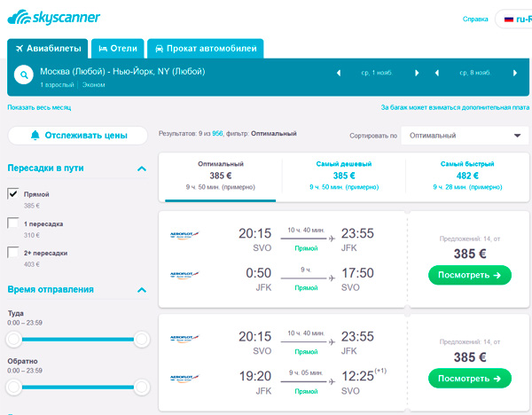Open the Сортировать по dropdown
Viewport: 532px width, 415px height.
(x=465, y=136)
